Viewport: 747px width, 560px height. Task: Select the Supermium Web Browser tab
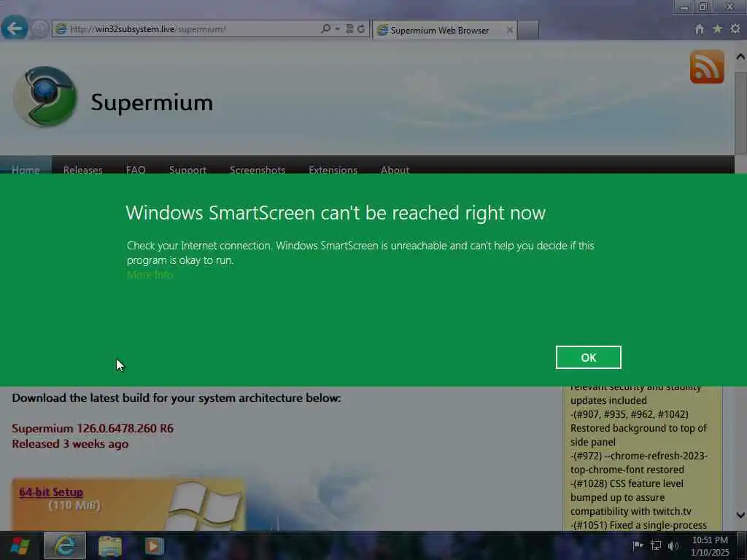coord(438,30)
